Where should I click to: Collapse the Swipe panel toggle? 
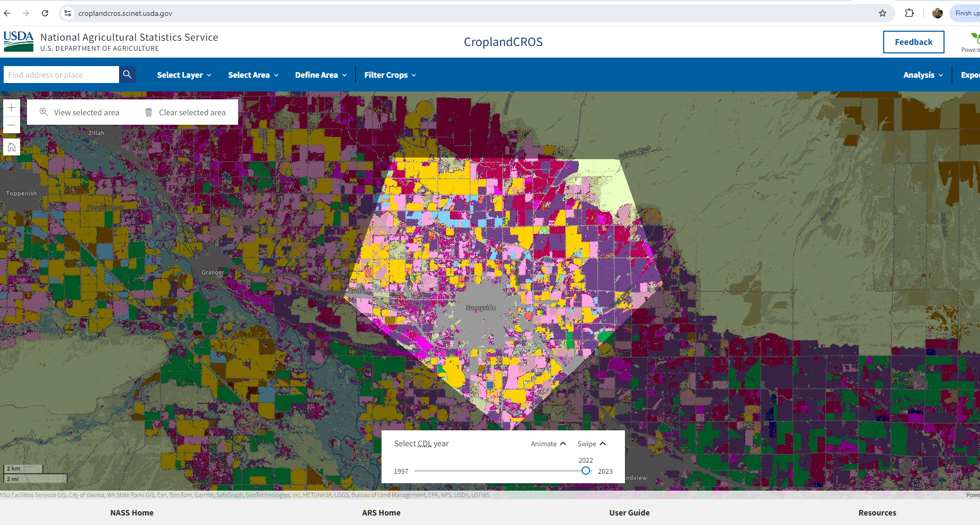pyautogui.click(x=592, y=444)
